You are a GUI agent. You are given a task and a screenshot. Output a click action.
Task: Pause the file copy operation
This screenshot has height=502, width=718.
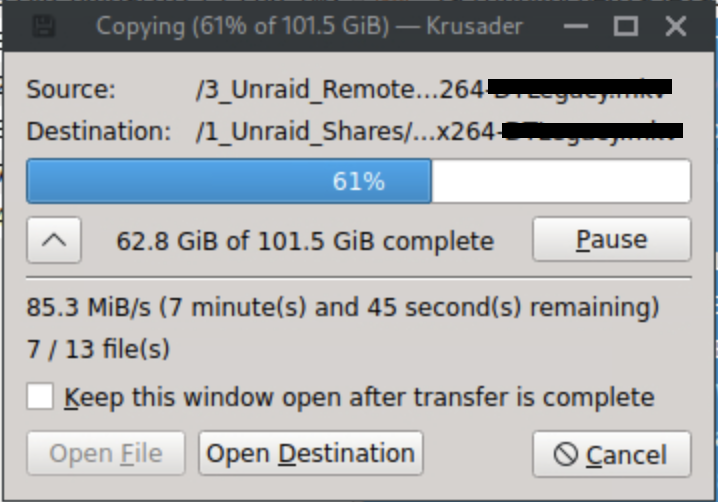[x=612, y=240]
